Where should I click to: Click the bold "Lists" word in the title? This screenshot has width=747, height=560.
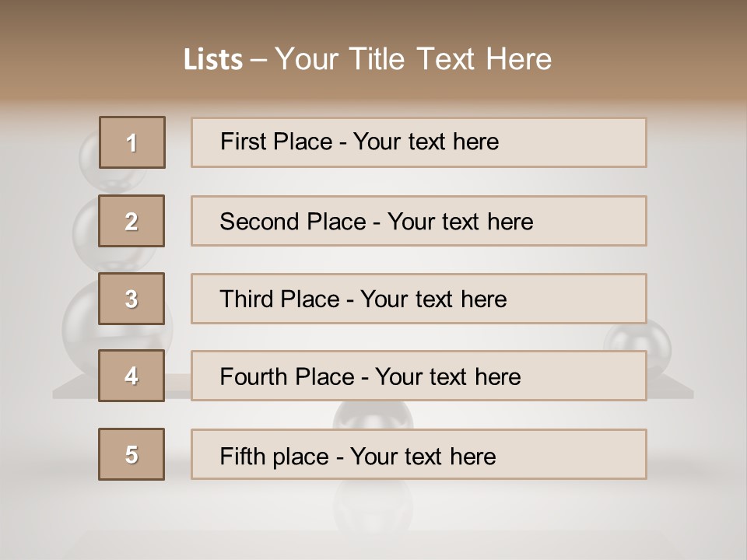coord(212,60)
